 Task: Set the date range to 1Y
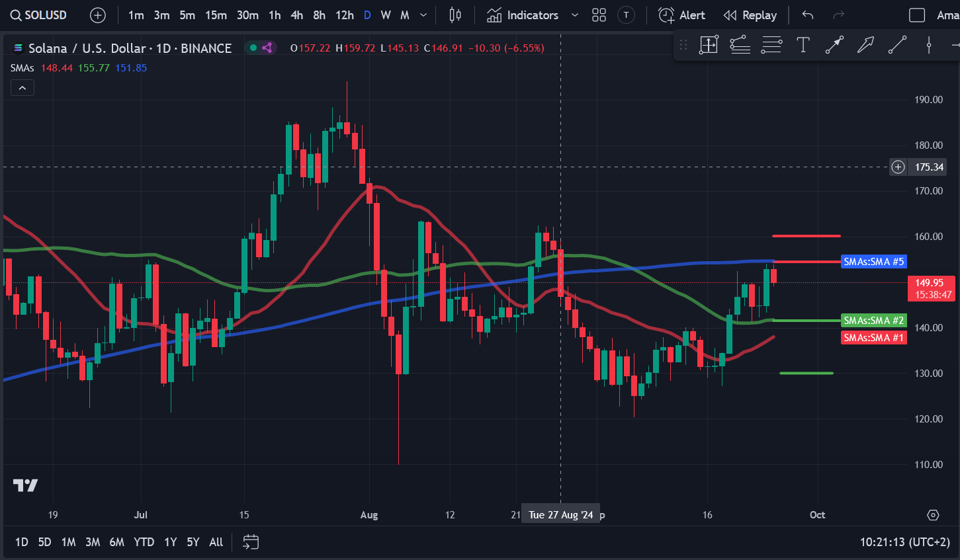pos(171,542)
